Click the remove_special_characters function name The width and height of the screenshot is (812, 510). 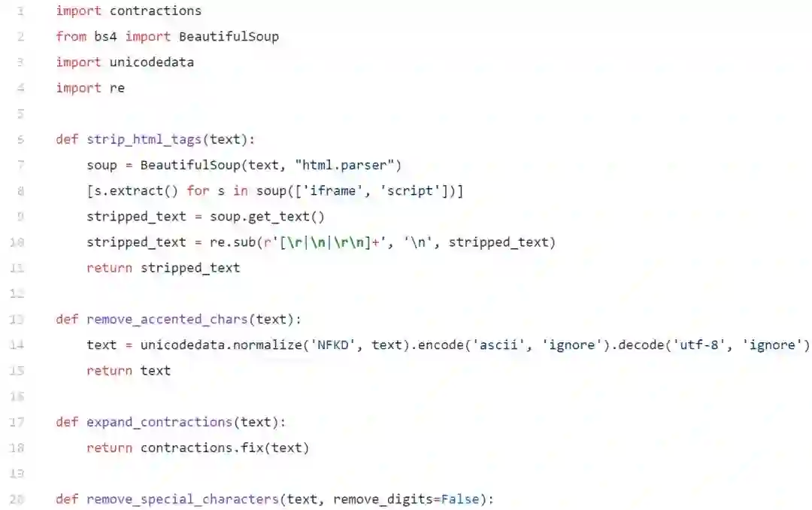click(183, 499)
